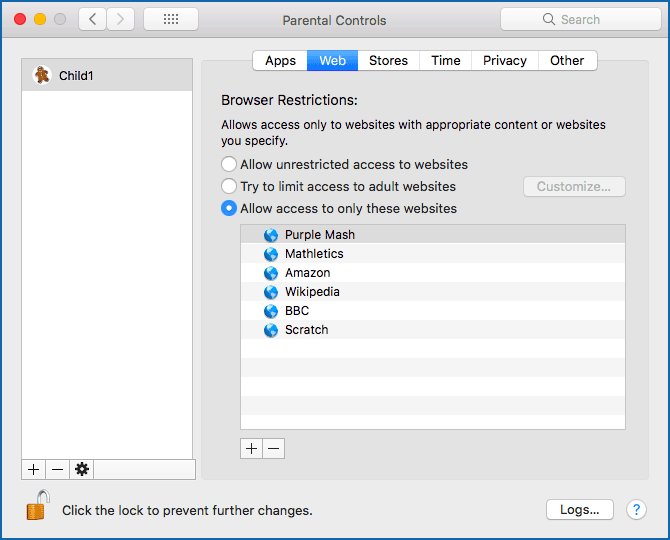Click the Customize... button
The image size is (670, 540).
click(x=574, y=187)
